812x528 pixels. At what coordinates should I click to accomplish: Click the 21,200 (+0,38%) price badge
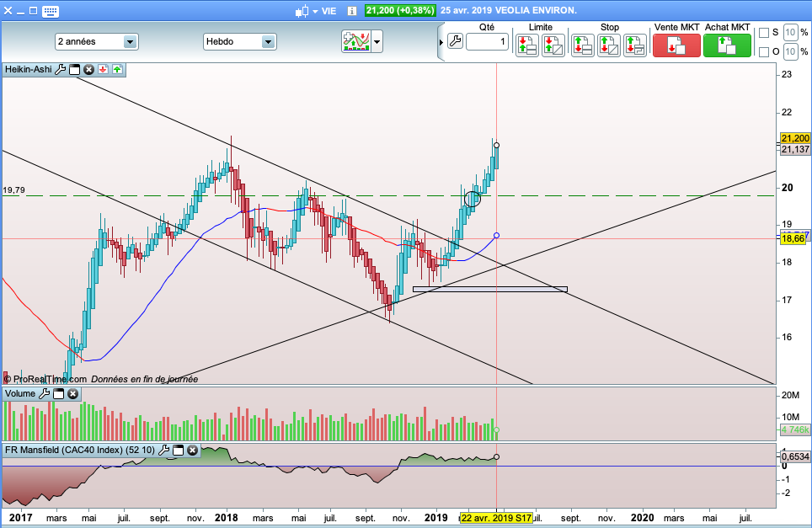400,10
